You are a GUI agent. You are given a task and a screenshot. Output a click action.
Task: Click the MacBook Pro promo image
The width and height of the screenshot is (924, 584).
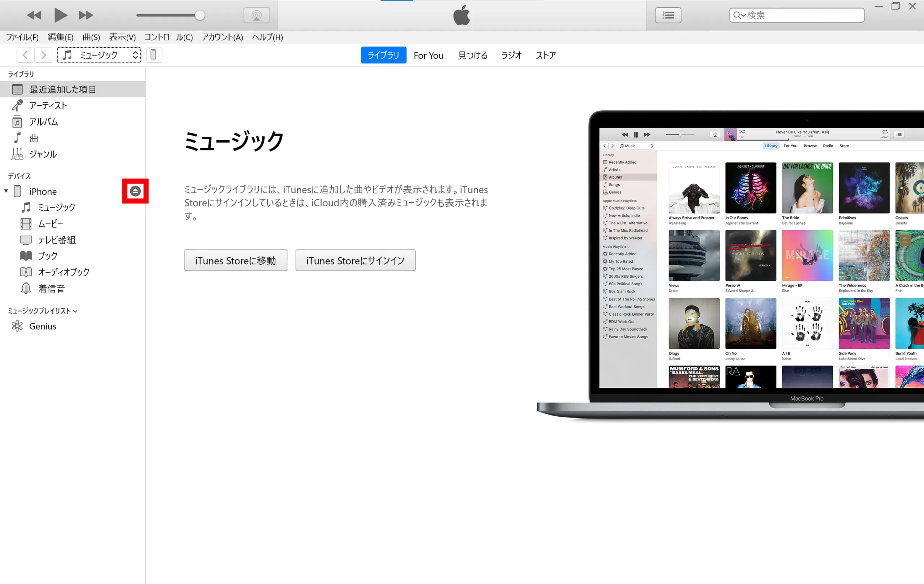tap(730, 267)
